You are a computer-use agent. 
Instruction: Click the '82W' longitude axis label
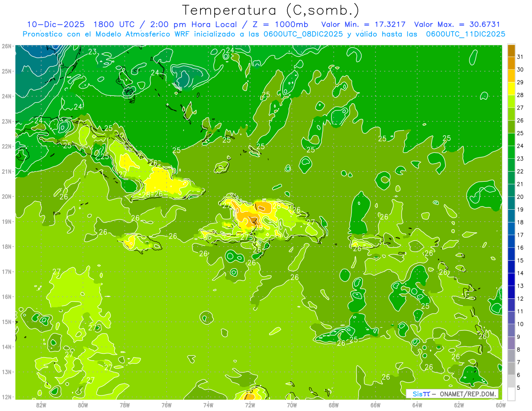41,405
